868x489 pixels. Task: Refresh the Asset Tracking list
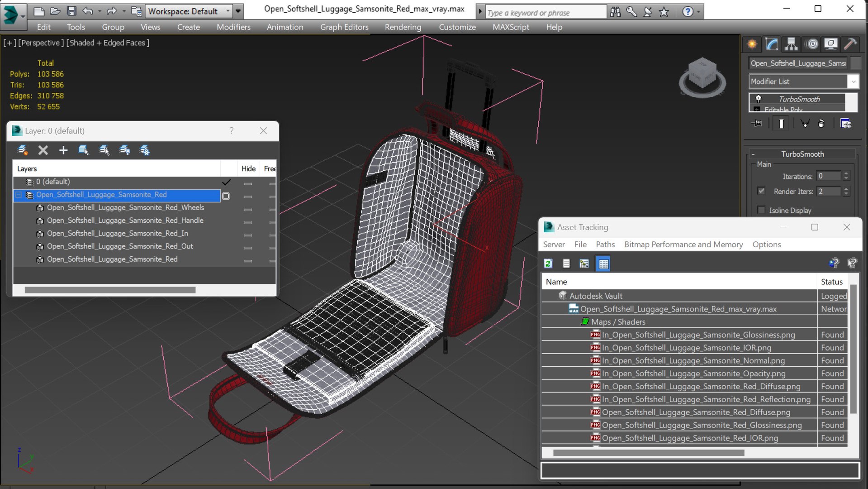point(548,264)
